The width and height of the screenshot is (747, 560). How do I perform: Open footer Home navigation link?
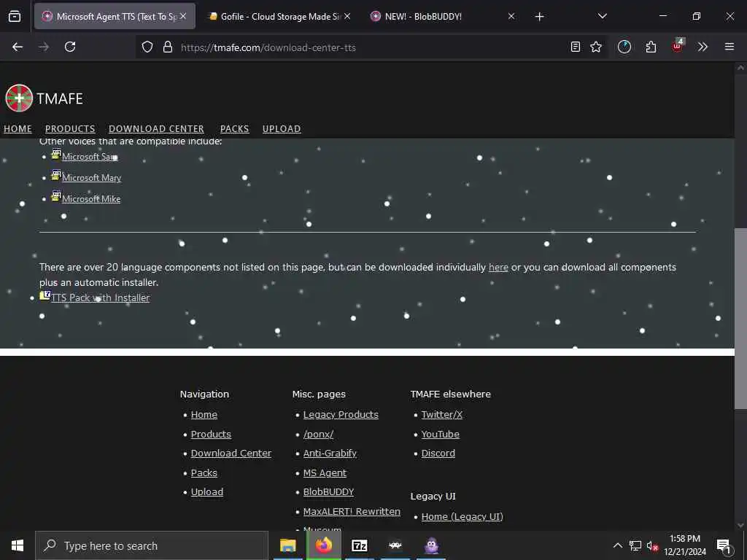pyautogui.click(x=204, y=415)
